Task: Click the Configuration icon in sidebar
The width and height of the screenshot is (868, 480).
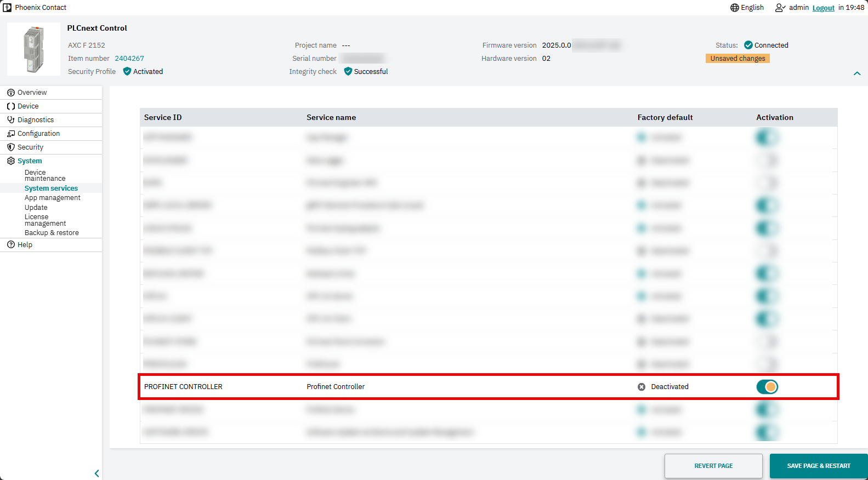Action: pos(11,133)
